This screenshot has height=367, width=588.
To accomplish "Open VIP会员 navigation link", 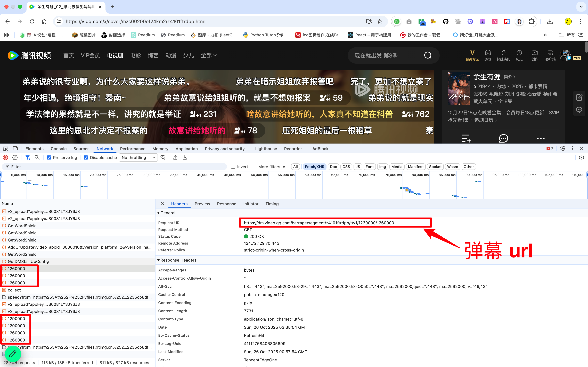I will pos(90,55).
